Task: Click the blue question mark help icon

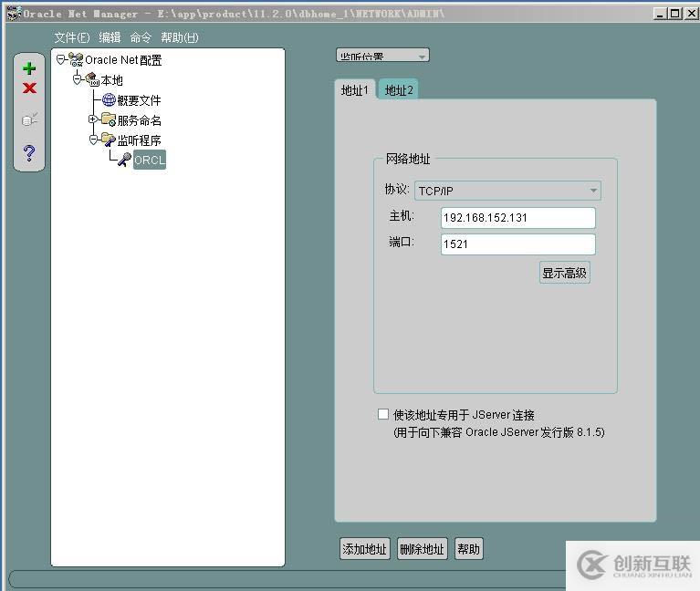Action: [x=29, y=153]
